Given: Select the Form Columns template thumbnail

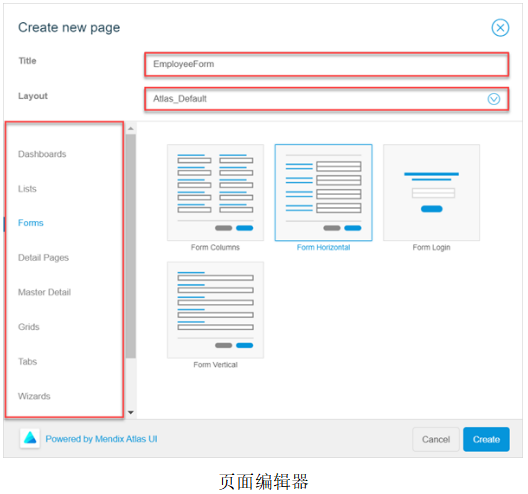Looking at the screenshot, I should pyautogui.click(x=215, y=193).
